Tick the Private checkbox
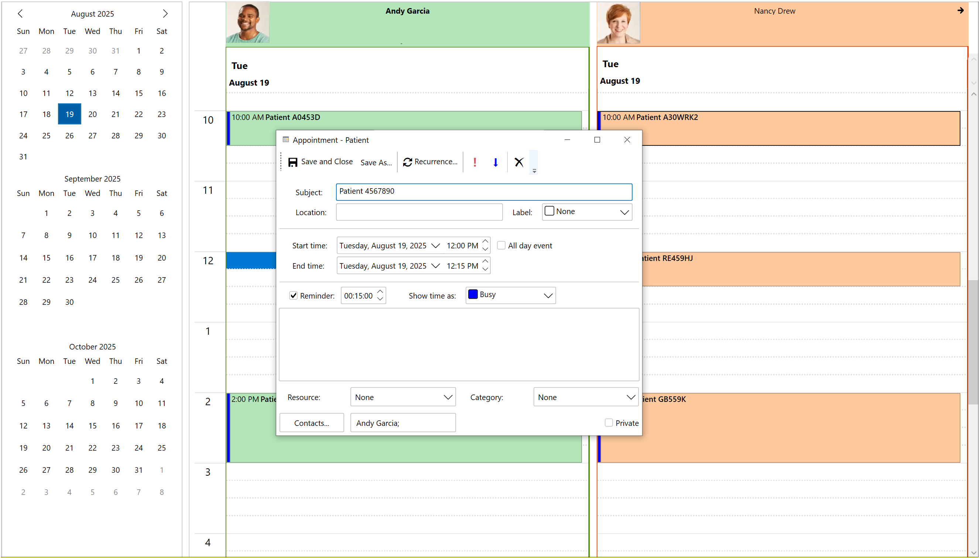Screen dimensions: 980x558 [x=609, y=423]
